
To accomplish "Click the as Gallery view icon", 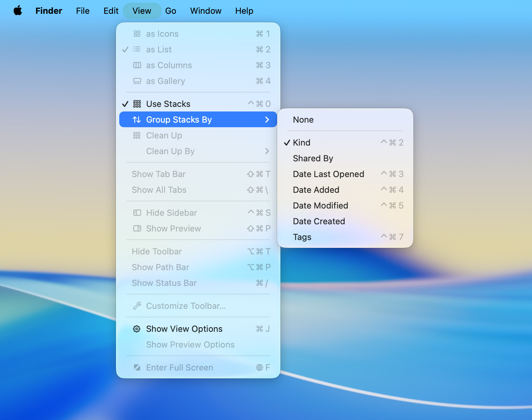I will (137, 81).
